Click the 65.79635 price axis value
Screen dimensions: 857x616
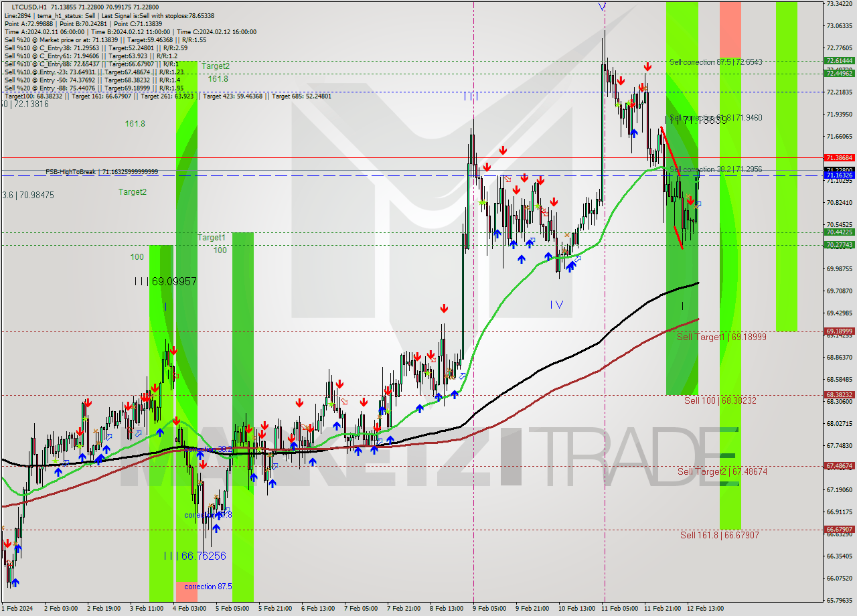840,600
